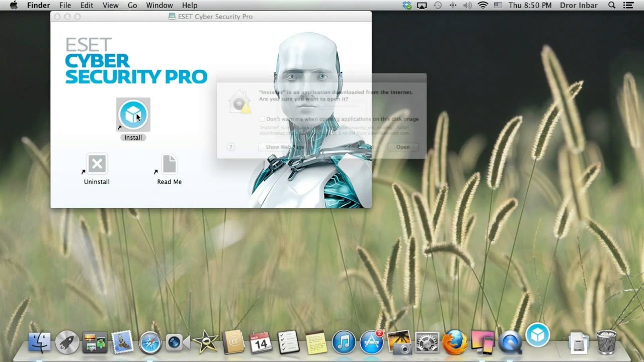Open iMovie star icon in the Dock
The height and width of the screenshot is (362, 644).
pos(206,342)
